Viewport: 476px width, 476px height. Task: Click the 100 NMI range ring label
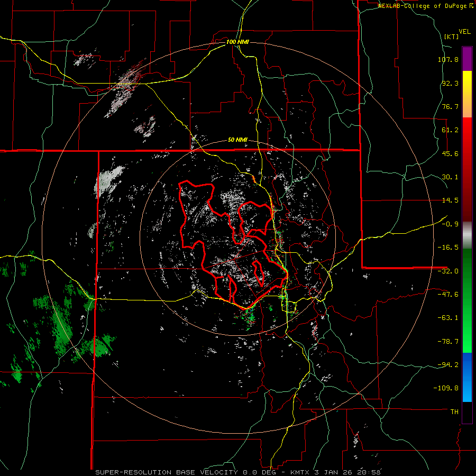point(237,42)
